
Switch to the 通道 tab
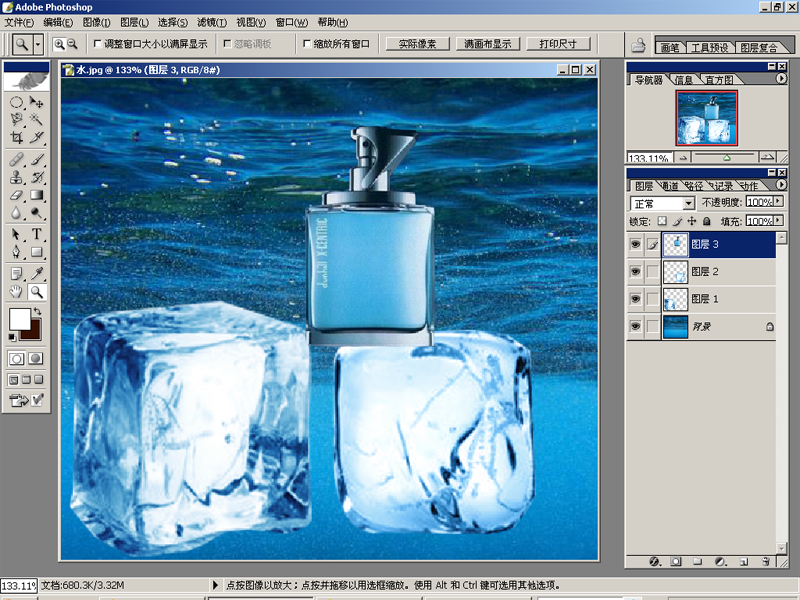(x=670, y=186)
